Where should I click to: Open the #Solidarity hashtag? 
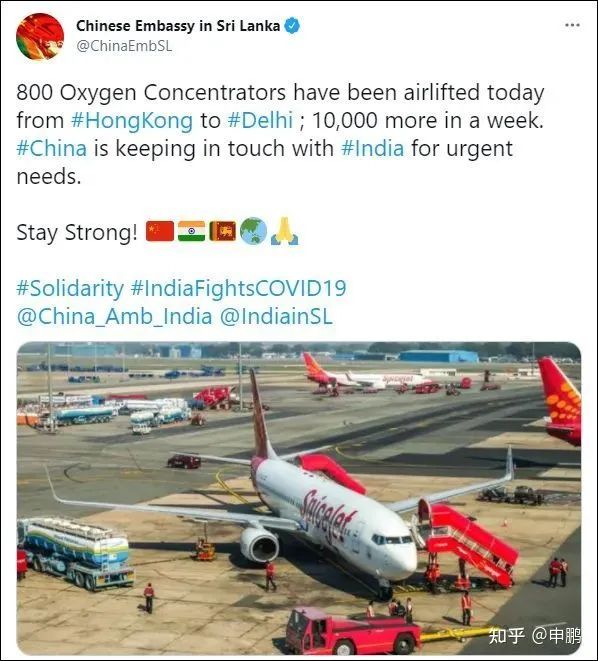70,289
